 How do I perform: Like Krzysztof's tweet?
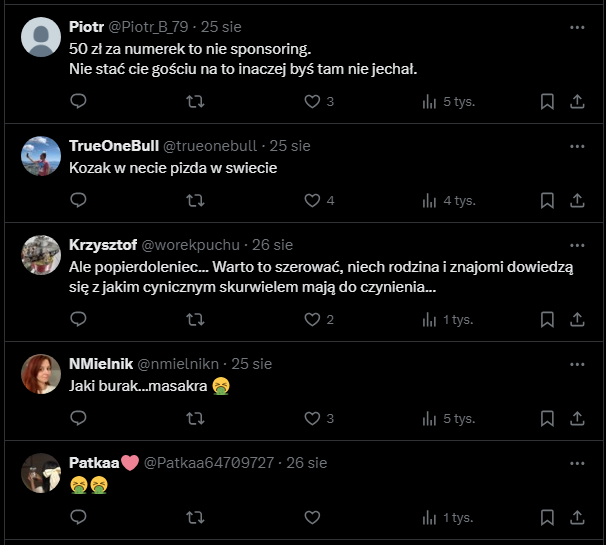(312, 319)
